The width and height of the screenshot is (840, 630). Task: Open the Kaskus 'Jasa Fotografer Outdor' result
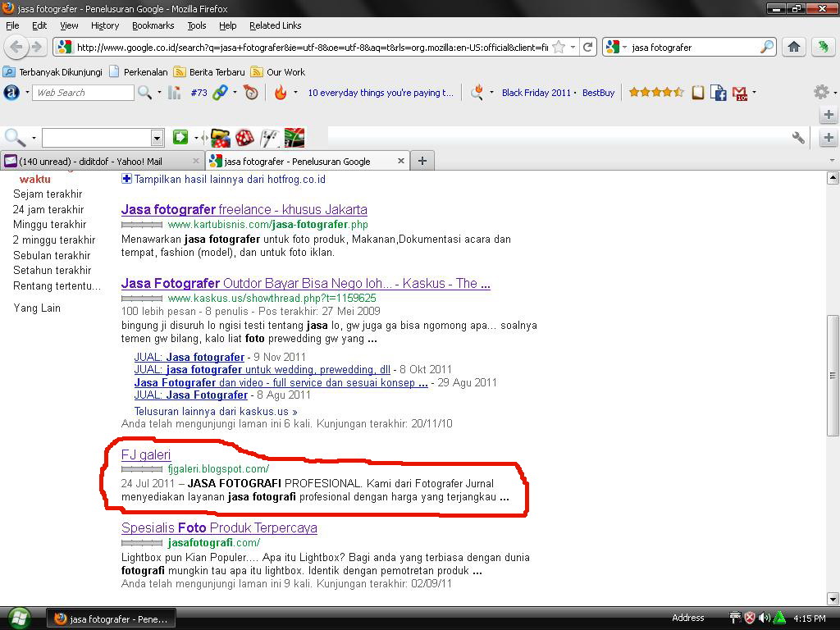(x=305, y=283)
